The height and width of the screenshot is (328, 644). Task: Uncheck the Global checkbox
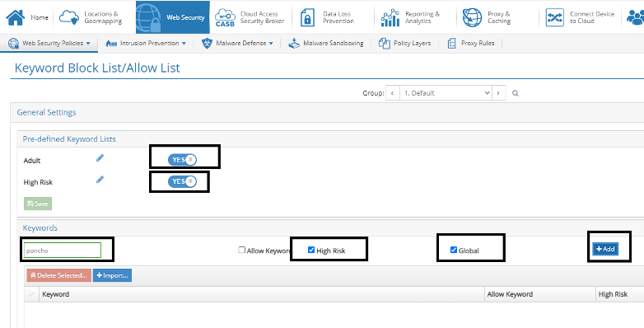tap(454, 250)
